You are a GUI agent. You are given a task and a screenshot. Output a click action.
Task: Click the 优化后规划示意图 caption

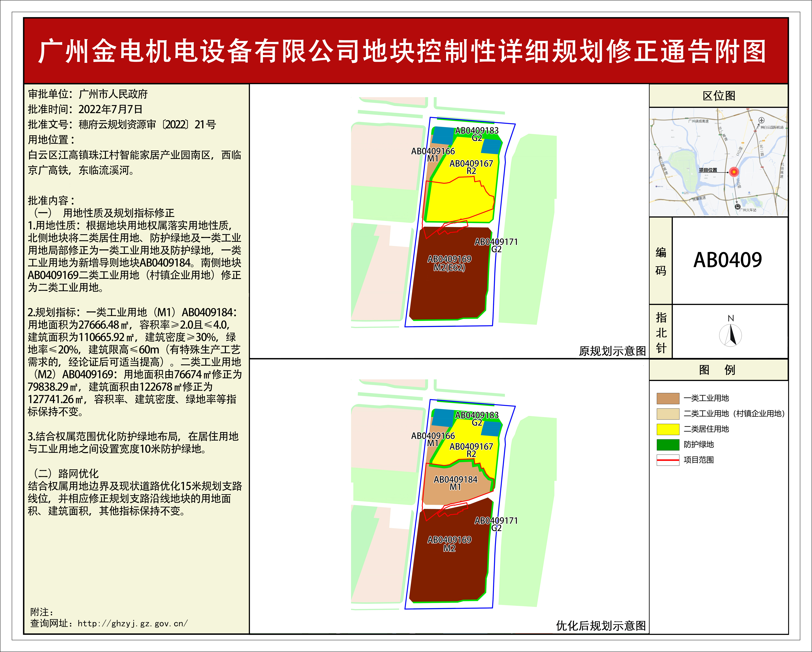coord(601,626)
